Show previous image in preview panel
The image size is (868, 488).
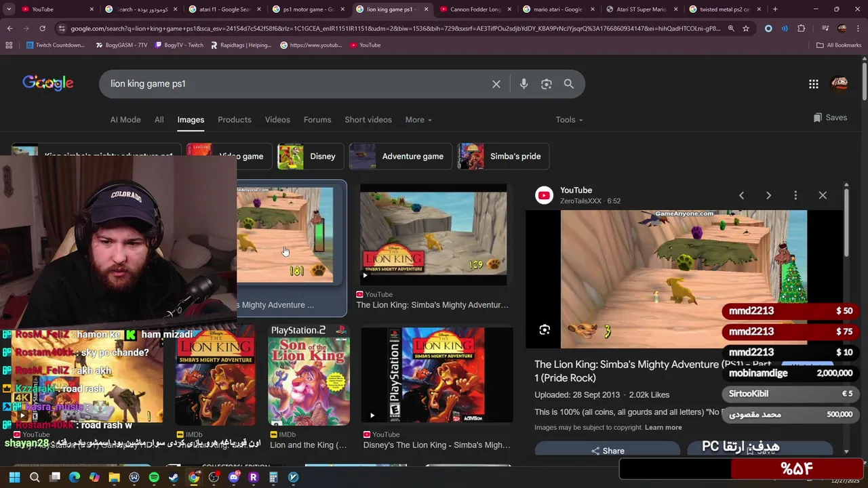[741, 195]
